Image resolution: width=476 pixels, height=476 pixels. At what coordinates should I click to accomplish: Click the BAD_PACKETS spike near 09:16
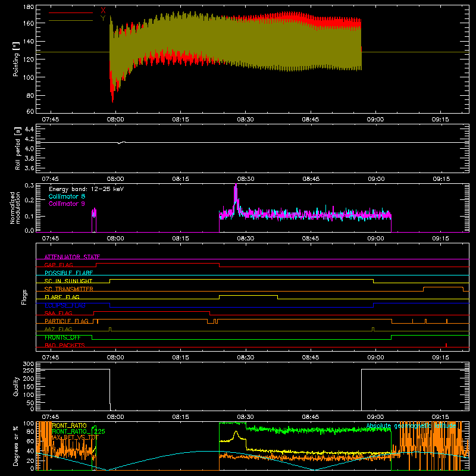point(446,345)
